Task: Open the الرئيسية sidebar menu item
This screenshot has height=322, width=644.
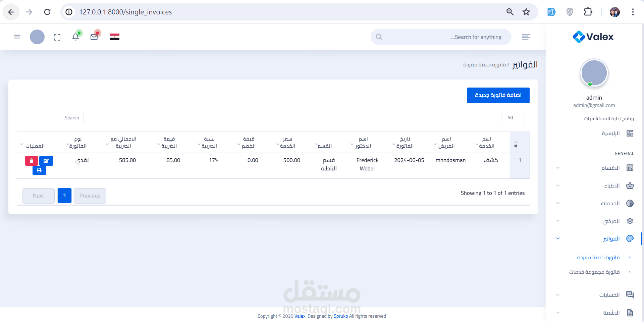Action: [x=610, y=133]
